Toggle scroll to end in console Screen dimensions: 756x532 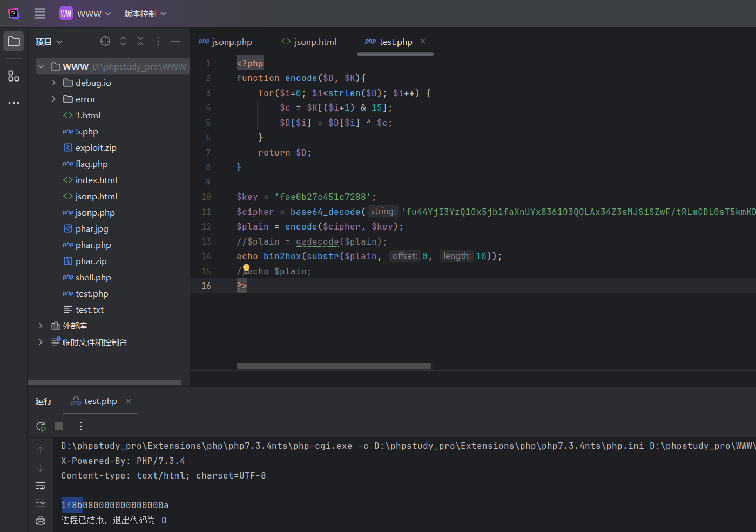tap(40, 503)
